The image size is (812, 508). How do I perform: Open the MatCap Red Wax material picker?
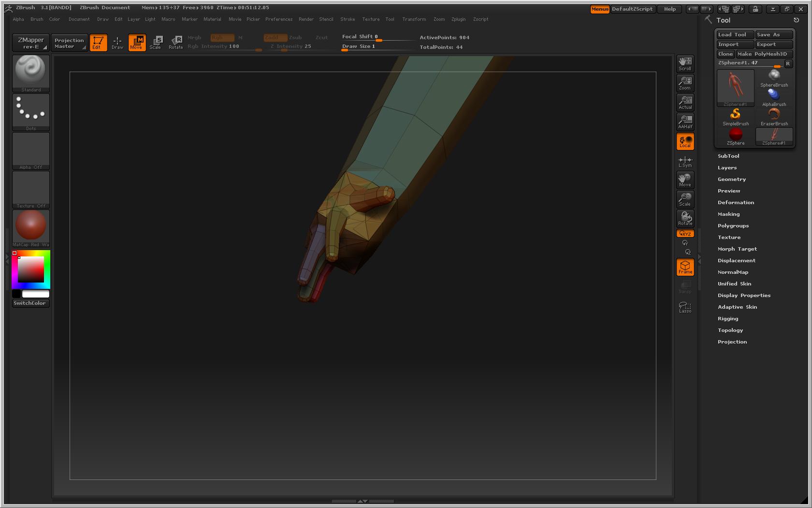pyautogui.click(x=31, y=228)
